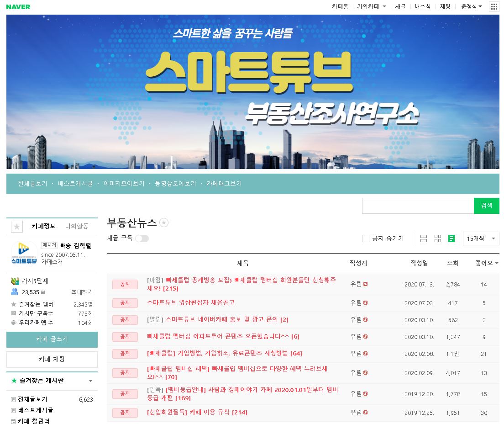Toggle the 새글 구독 switch

[x=142, y=238]
